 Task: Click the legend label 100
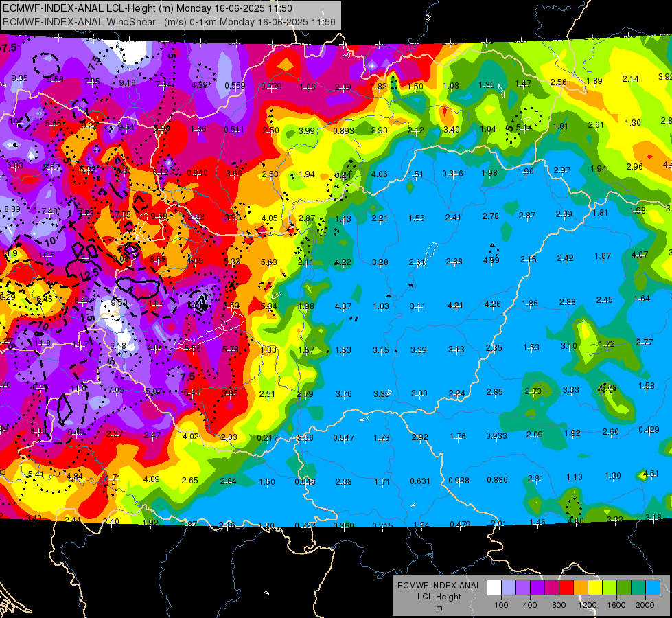(x=501, y=605)
